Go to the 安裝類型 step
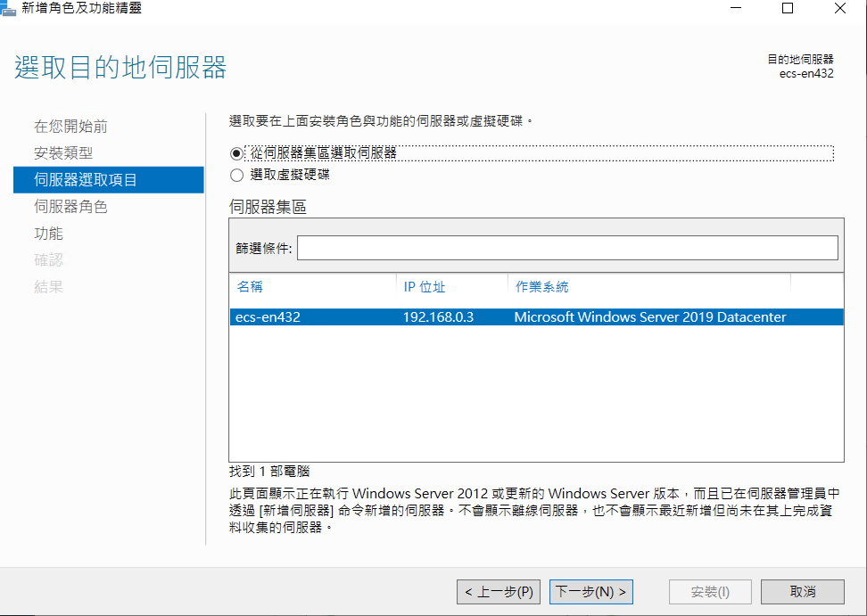Viewport: 867px width, 616px height. click(63, 153)
